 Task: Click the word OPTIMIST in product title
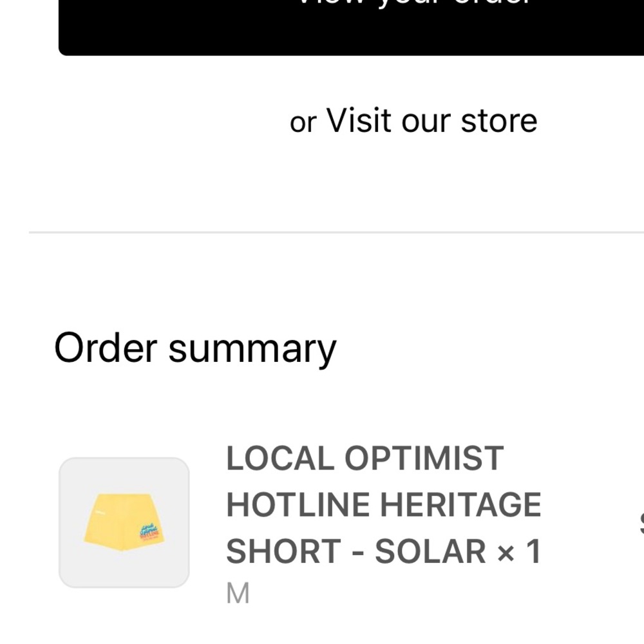[x=424, y=459]
